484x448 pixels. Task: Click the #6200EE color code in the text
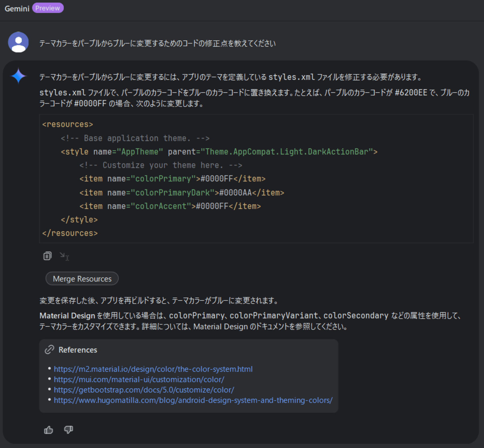pyautogui.click(x=411, y=93)
